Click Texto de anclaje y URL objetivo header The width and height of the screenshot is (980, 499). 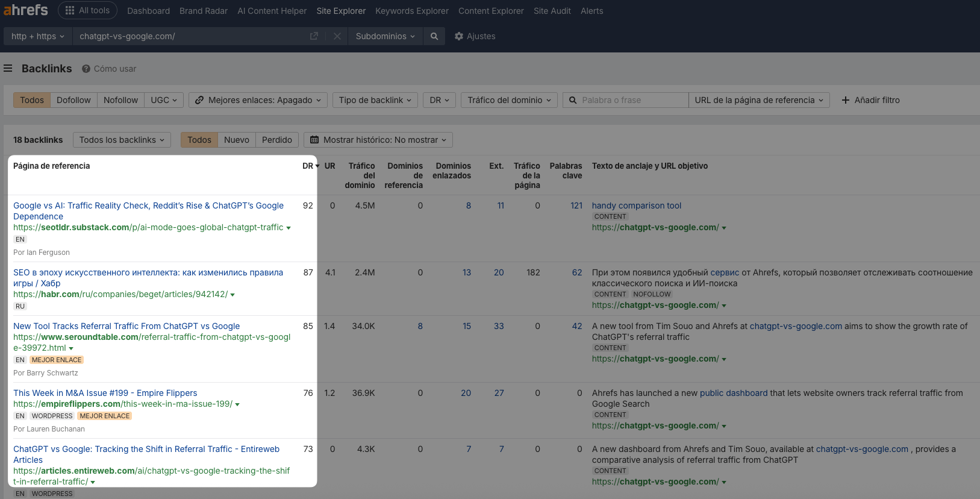point(650,166)
